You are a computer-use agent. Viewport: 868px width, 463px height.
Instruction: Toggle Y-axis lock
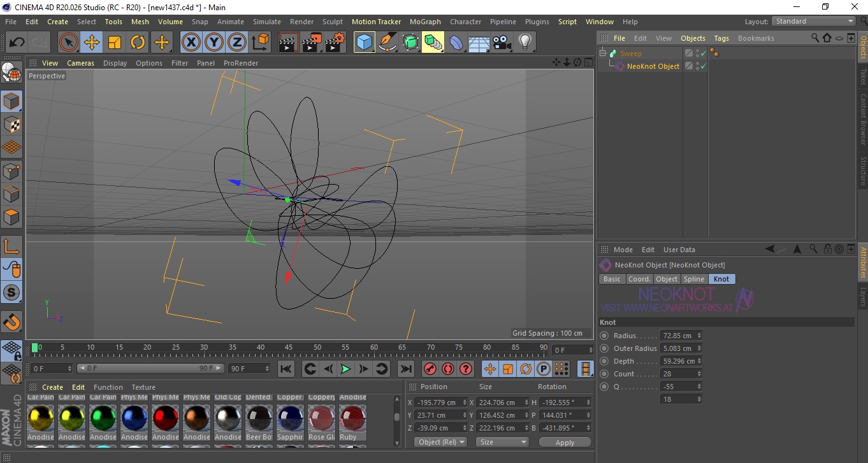(x=213, y=43)
